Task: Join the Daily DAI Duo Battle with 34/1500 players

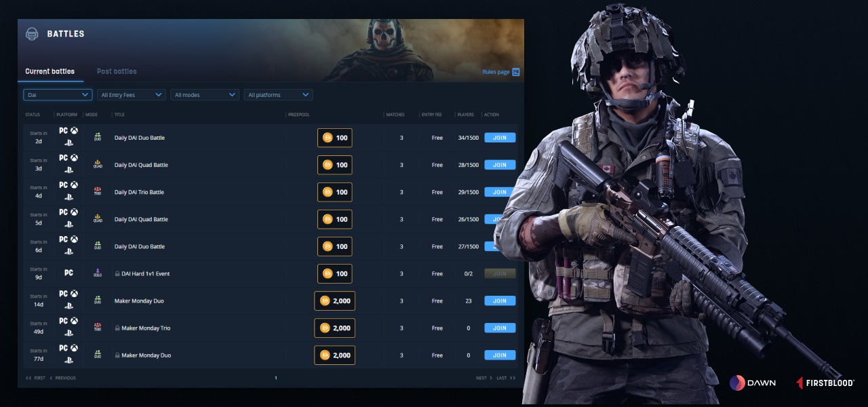Action: coord(500,138)
